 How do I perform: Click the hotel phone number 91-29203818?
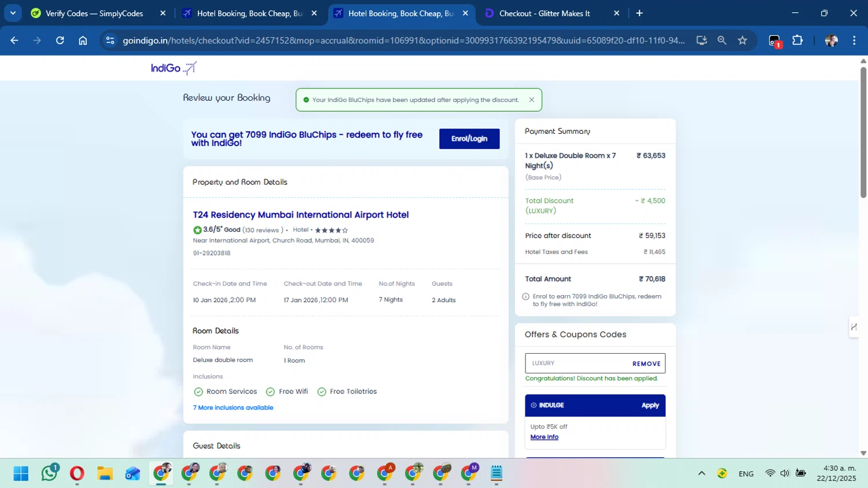coord(212,253)
